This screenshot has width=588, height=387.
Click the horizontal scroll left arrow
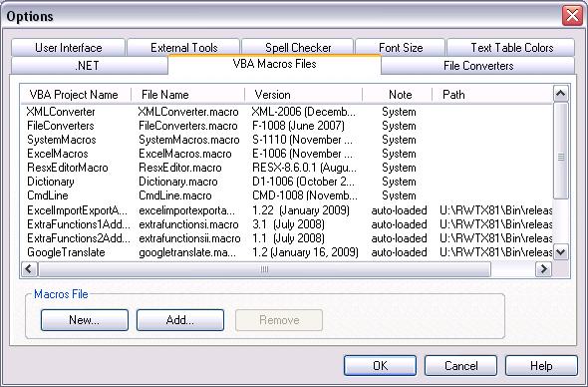(29, 268)
